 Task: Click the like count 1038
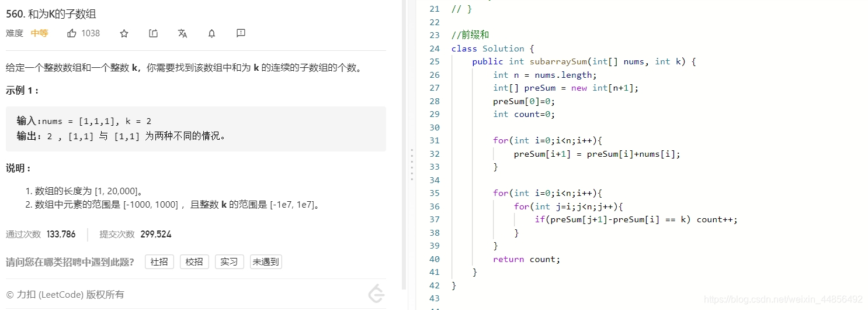click(91, 33)
